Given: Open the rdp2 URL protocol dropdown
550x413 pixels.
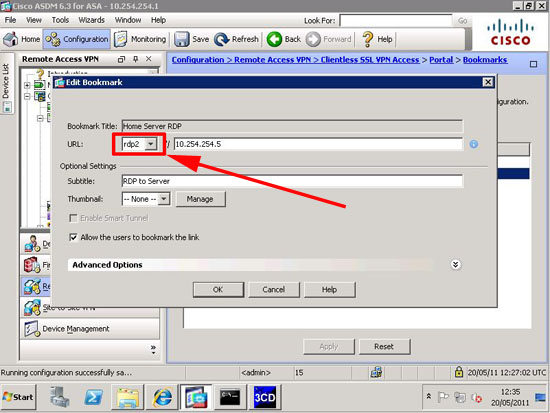Looking at the screenshot, I should 151,144.
